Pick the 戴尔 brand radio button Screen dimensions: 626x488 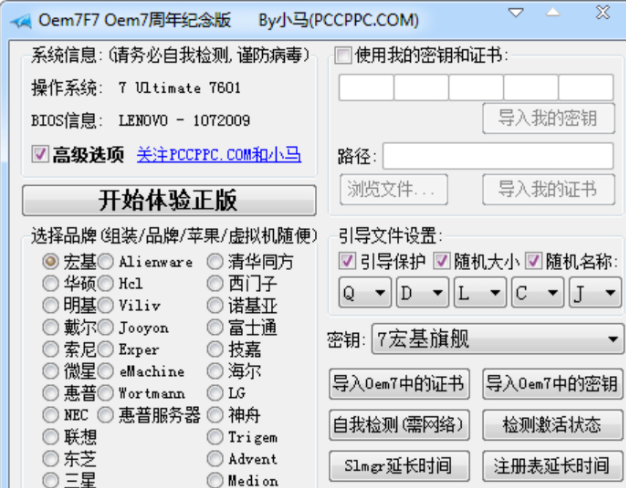coord(51,327)
